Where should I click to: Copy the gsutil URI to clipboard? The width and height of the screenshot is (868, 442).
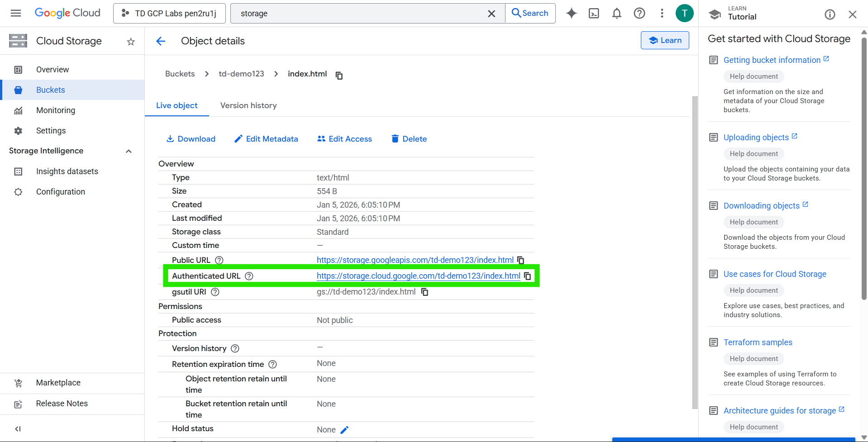tap(424, 292)
